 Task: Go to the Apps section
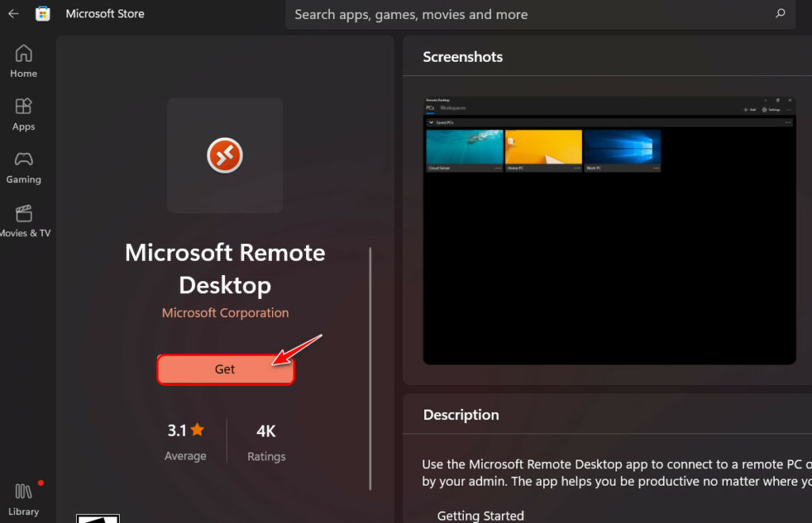click(x=24, y=115)
